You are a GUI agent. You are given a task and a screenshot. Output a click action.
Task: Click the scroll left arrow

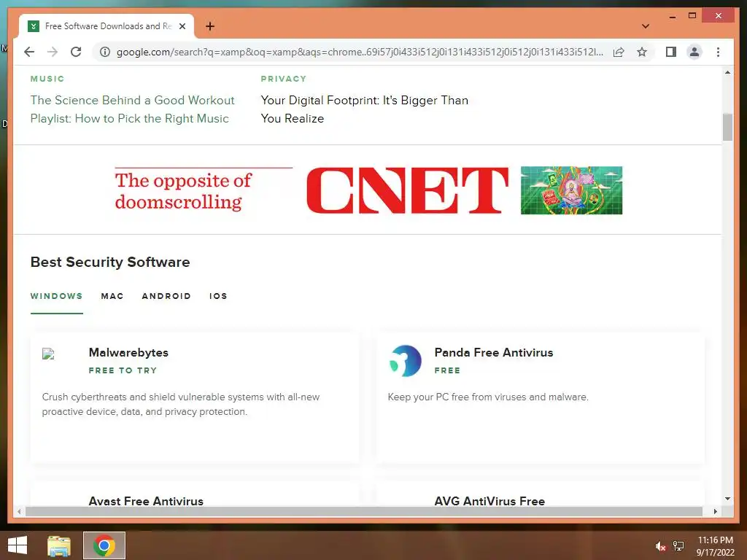tap(19, 511)
